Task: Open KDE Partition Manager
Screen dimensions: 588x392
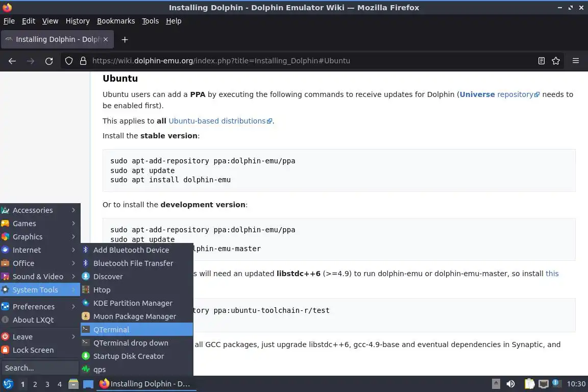Action: point(137,303)
